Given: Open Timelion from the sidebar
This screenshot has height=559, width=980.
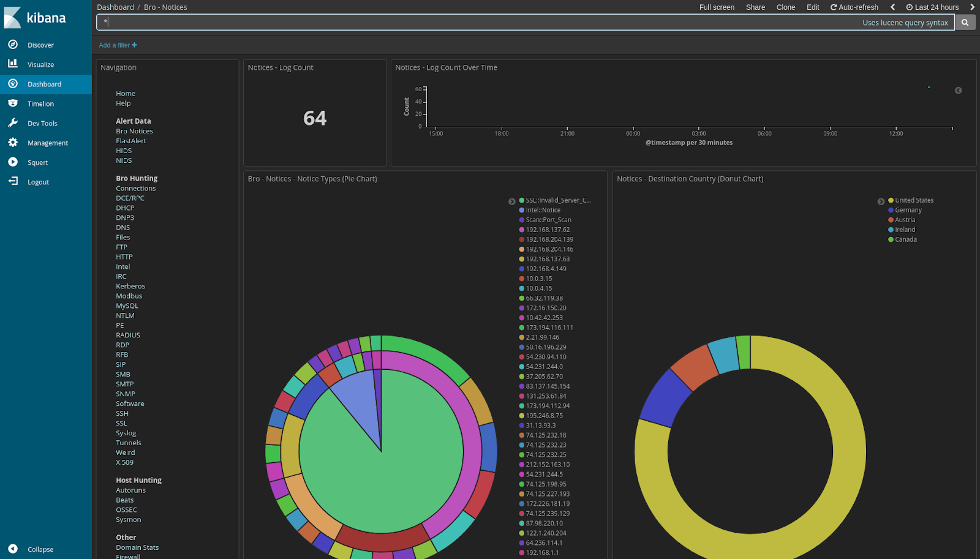Looking at the screenshot, I should (39, 103).
